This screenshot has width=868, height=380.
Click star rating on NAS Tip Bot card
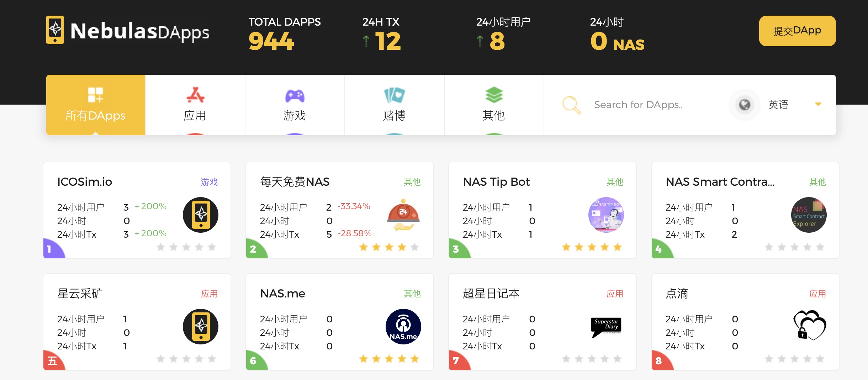[x=592, y=247]
